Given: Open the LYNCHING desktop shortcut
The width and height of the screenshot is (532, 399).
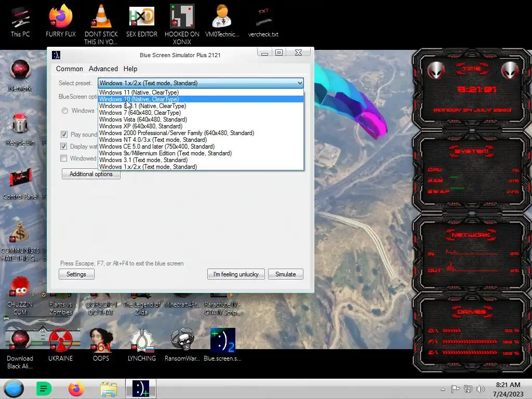Looking at the screenshot, I should pyautogui.click(x=141, y=345).
